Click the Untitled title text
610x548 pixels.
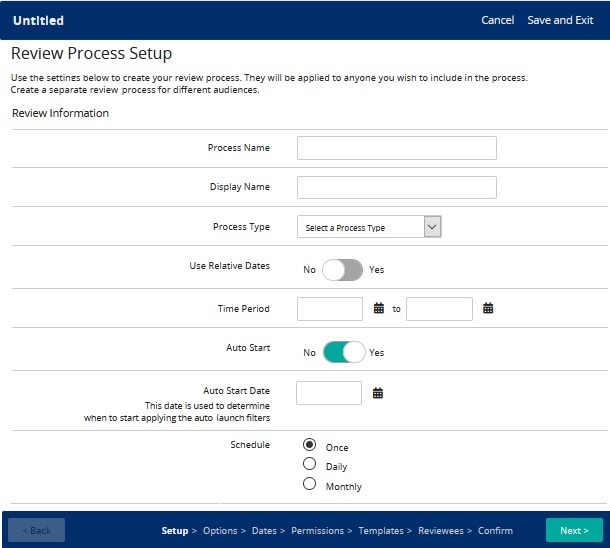(x=38, y=20)
